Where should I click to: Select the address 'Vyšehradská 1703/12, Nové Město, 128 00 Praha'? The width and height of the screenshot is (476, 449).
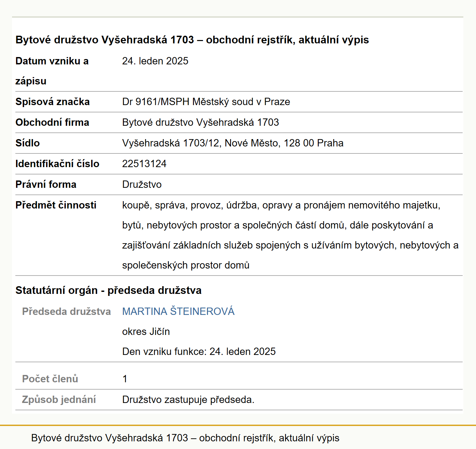(x=233, y=143)
